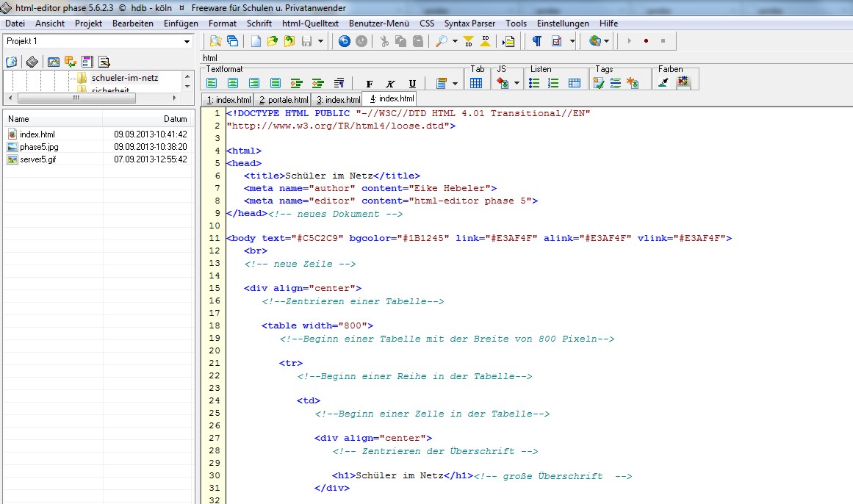Open the Projekt 1 dropdown

point(187,42)
